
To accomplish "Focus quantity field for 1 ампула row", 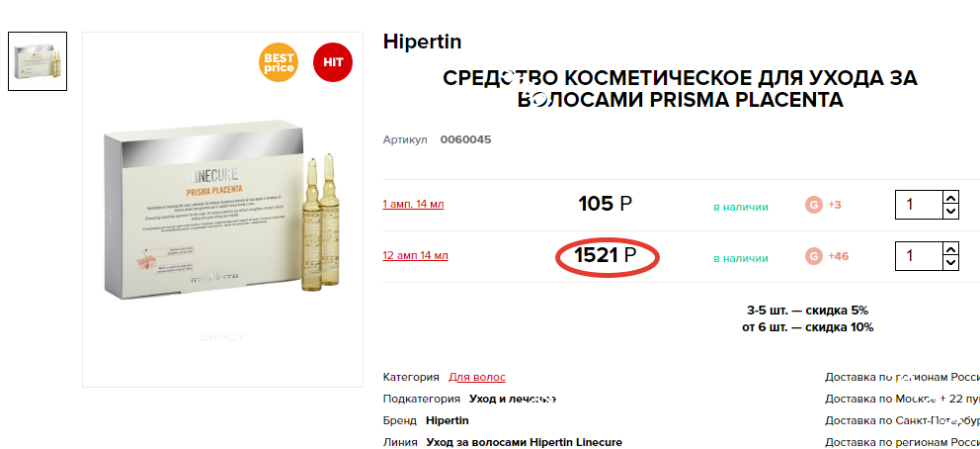I will (919, 205).
